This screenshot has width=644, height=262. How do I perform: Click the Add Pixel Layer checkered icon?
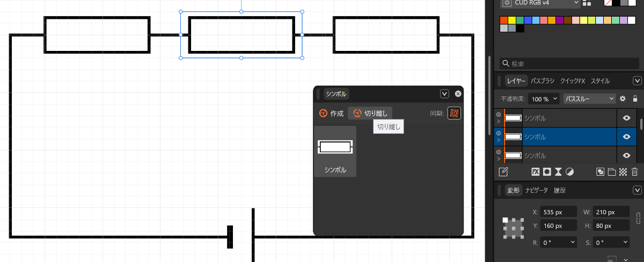[x=623, y=172]
